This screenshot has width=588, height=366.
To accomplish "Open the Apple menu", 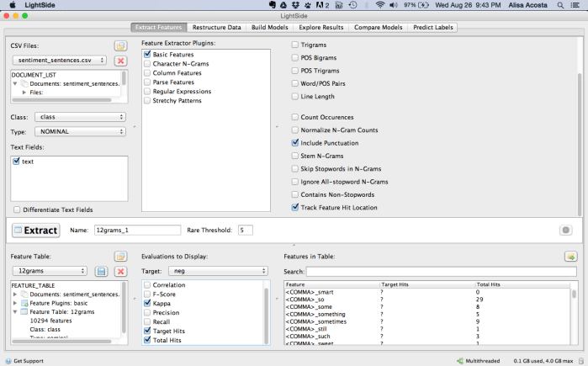I will [13, 5].
